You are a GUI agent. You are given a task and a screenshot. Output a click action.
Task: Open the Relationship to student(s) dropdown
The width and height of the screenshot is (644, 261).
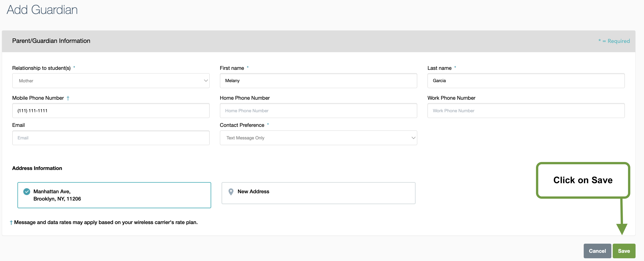(111, 81)
